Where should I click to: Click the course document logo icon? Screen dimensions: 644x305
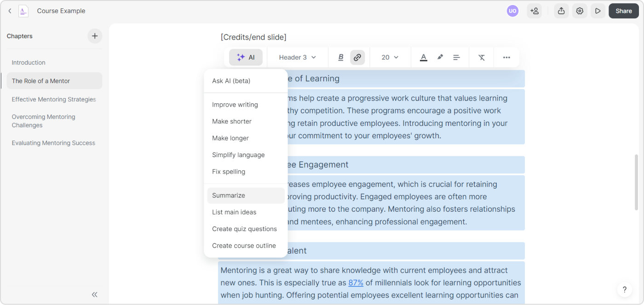coord(23,11)
